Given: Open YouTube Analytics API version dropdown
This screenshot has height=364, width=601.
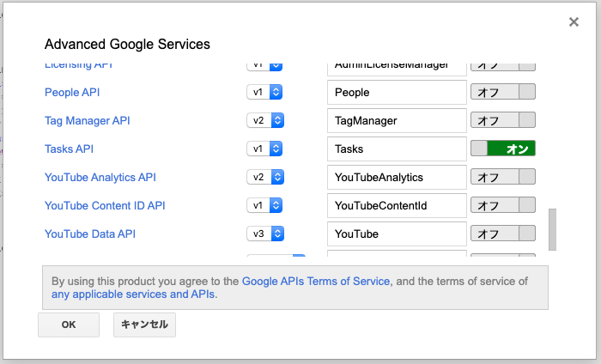Looking at the screenshot, I should point(265,177).
